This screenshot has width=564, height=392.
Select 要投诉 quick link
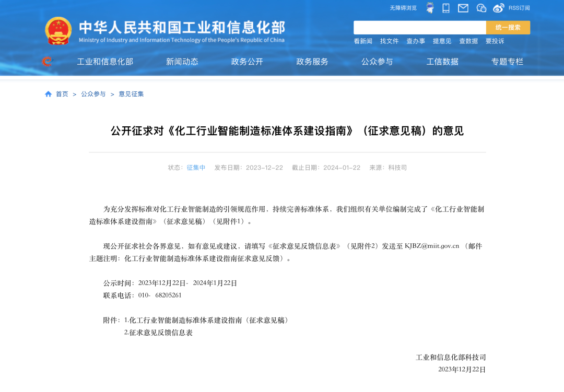tap(495, 41)
